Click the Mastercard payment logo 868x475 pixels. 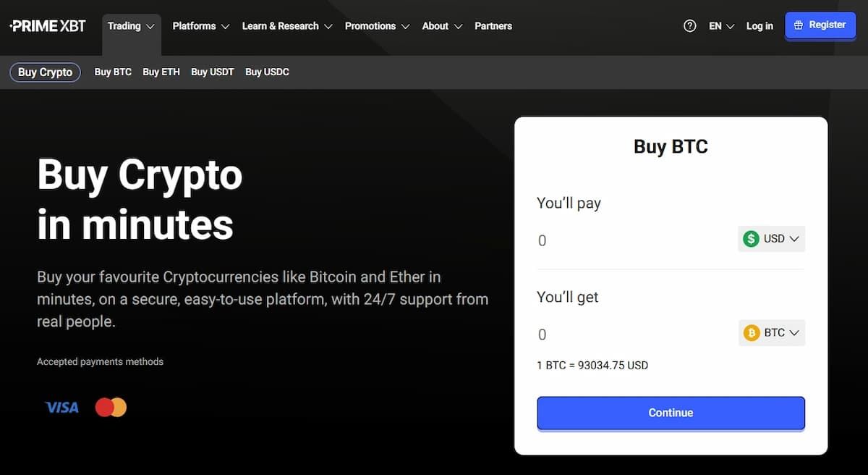click(x=111, y=408)
